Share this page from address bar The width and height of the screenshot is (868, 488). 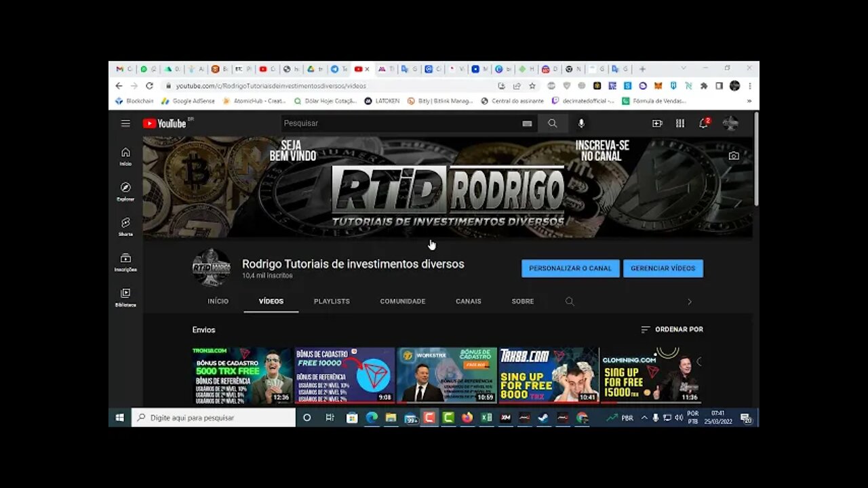[x=517, y=86]
